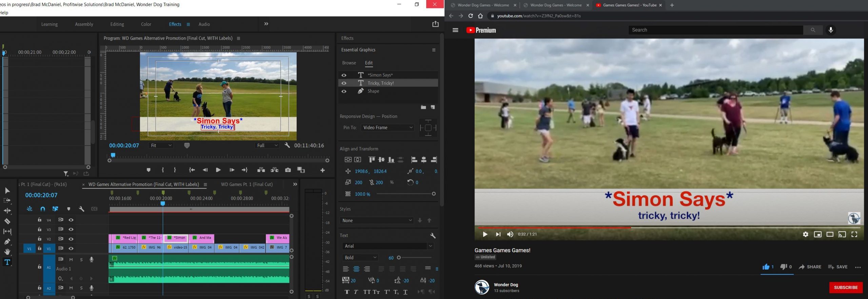Click Mark Out bracket button
This screenshot has height=299, width=868.
(x=175, y=170)
